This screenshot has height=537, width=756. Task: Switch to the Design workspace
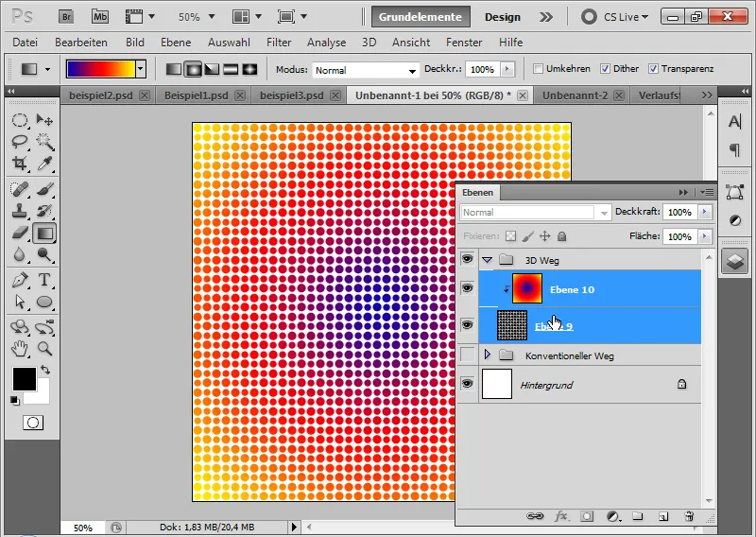click(x=502, y=17)
